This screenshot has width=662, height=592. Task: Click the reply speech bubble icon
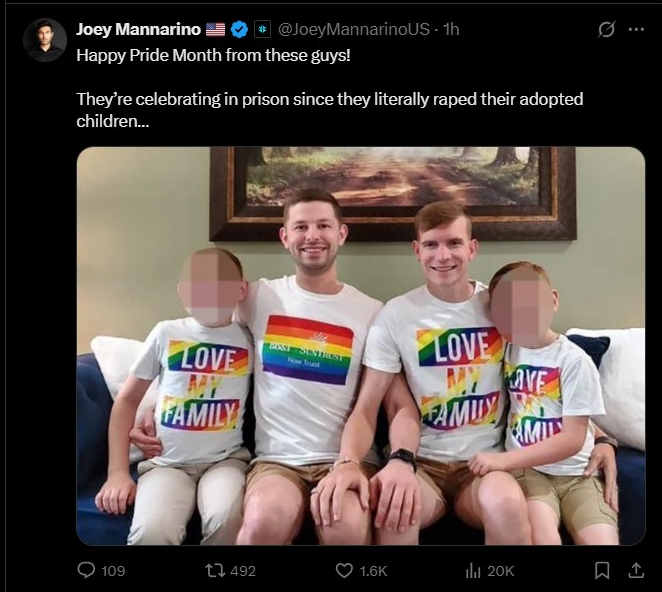[86, 570]
